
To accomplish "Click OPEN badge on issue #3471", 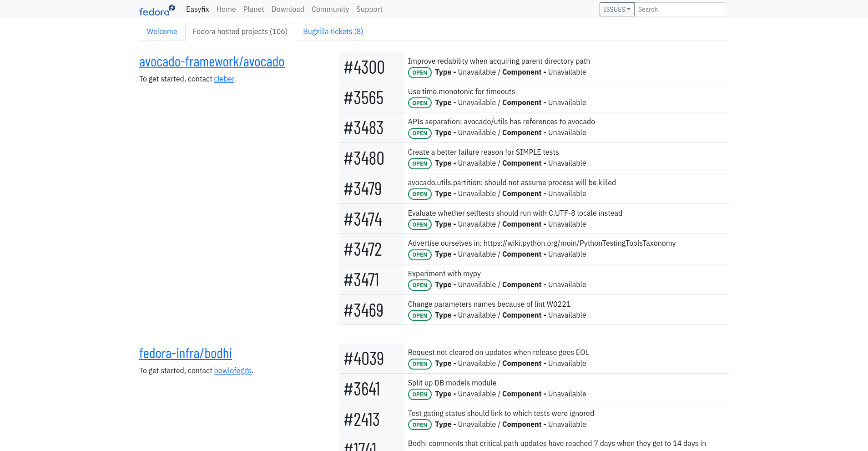I will click(x=419, y=285).
